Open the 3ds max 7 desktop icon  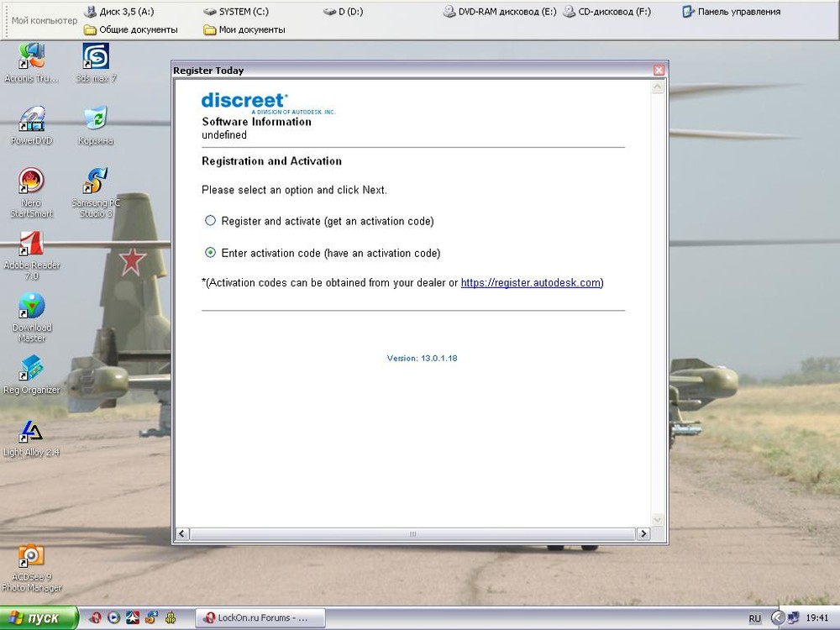tap(96, 63)
